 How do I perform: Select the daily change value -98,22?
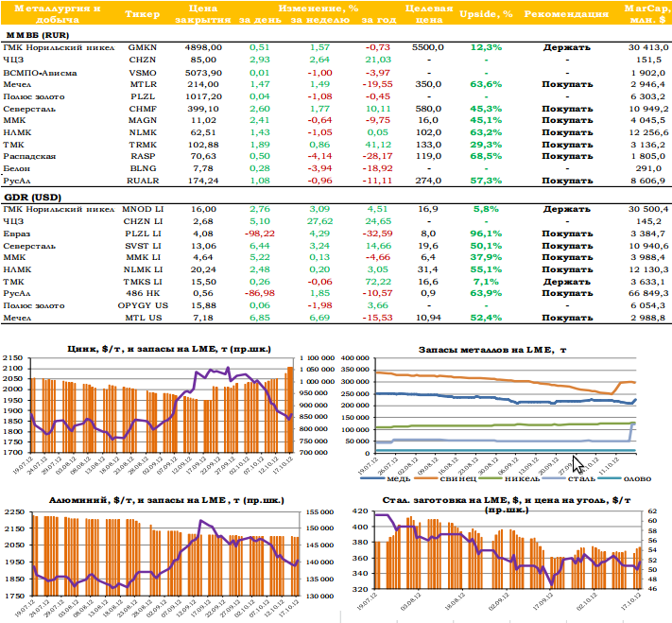tap(260, 234)
